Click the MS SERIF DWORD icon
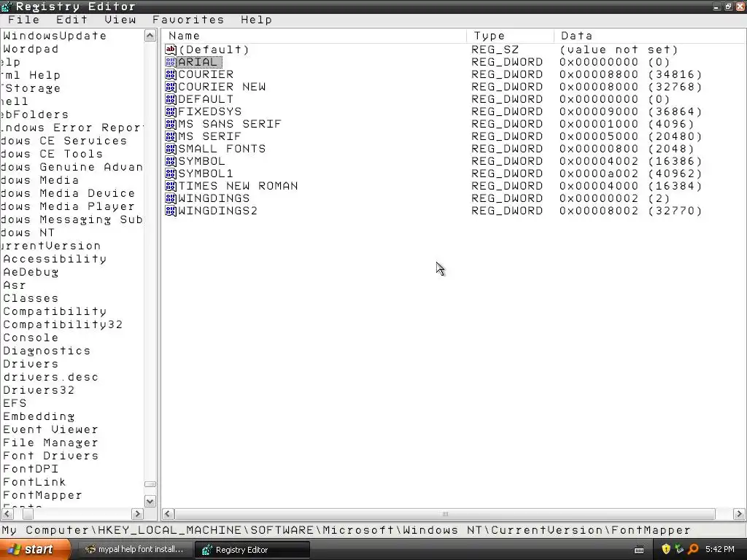Image resolution: width=747 pixels, height=560 pixels. (171, 136)
